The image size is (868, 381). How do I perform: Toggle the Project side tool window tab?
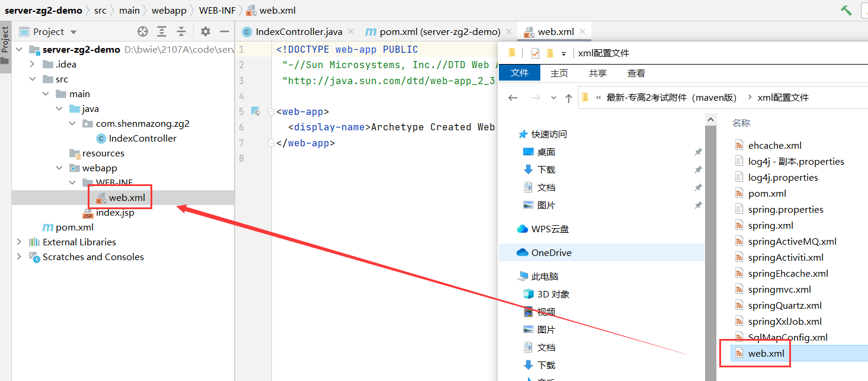coord(5,47)
